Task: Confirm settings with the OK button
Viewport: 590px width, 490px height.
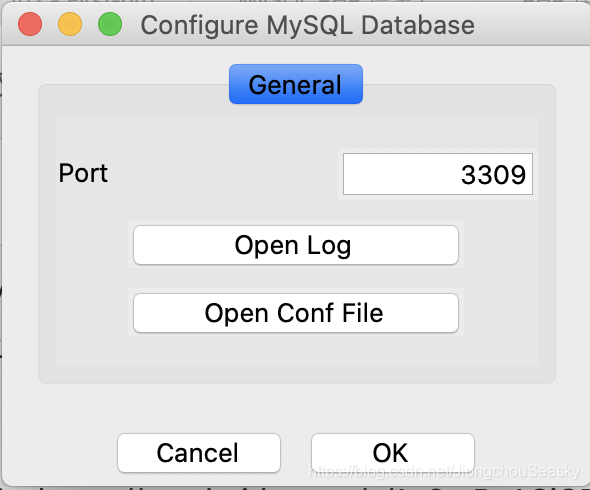Action: (392, 453)
